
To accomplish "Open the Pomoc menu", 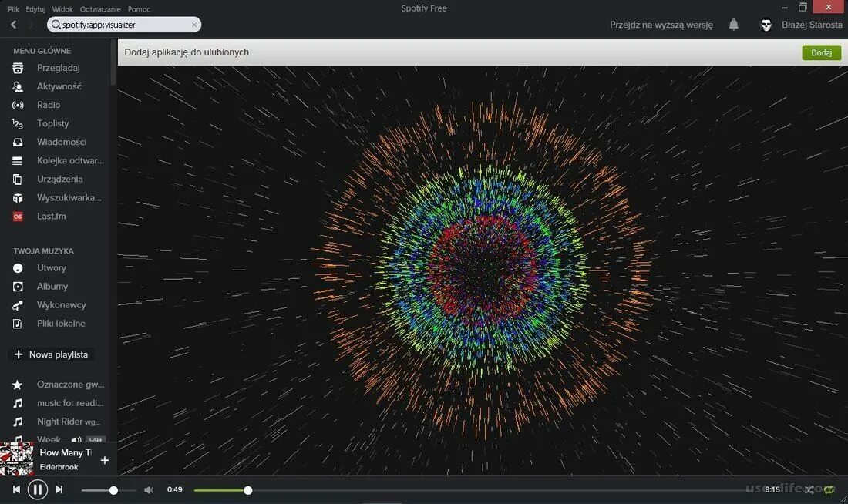I will tap(139, 9).
